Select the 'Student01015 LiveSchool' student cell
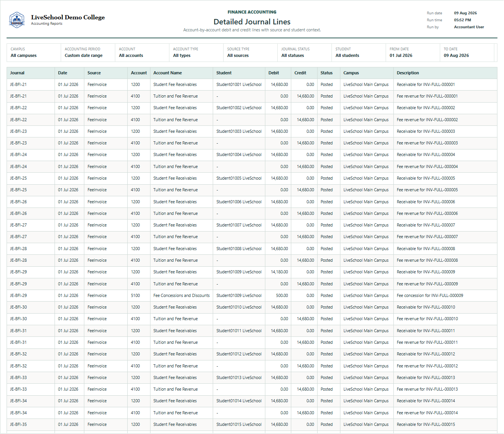 coord(239,424)
